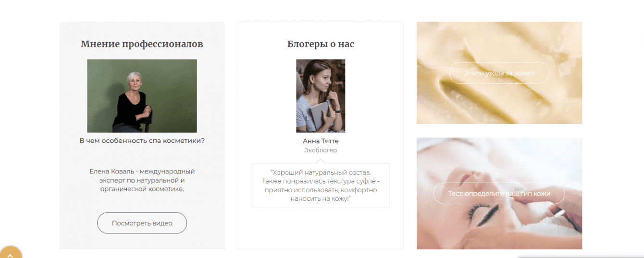
Task: Start Тест: определите ваш тип кожи
Action: pyautogui.click(x=499, y=193)
